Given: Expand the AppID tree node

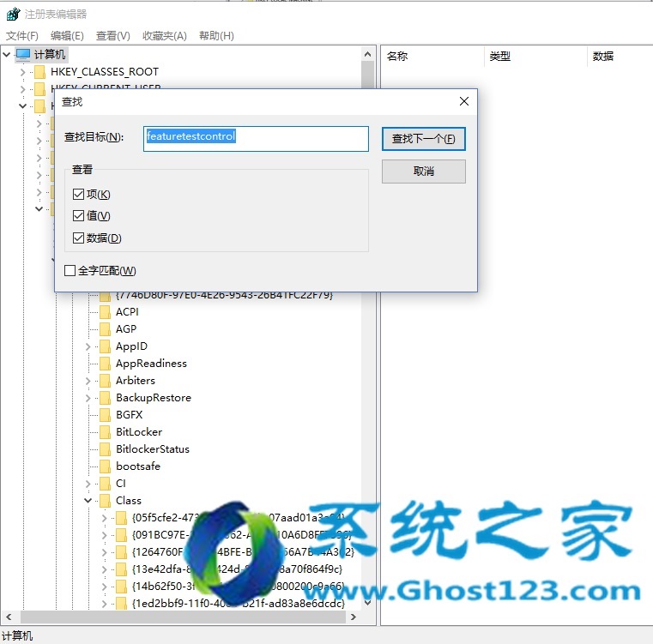Looking at the screenshot, I should pos(88,346).
